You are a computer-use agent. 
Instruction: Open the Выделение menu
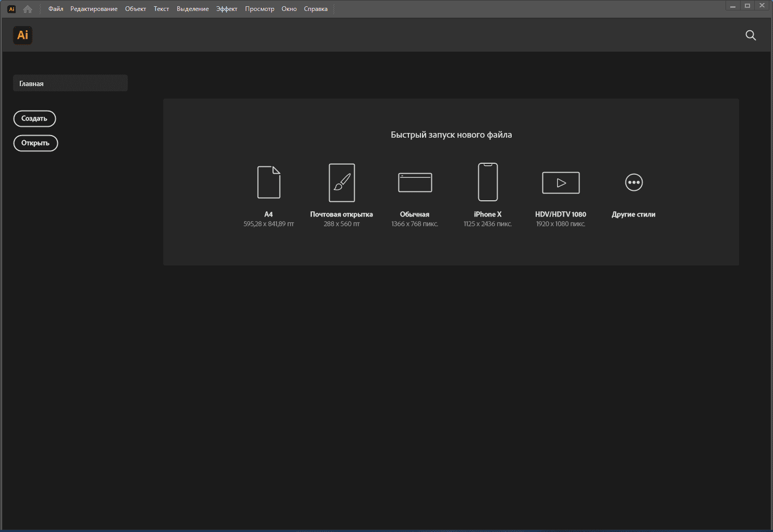pyautogui.click(x=192, y=9)
